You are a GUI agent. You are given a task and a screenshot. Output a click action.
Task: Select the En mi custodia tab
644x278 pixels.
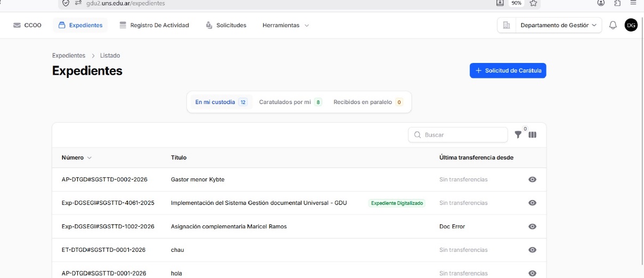221,102
